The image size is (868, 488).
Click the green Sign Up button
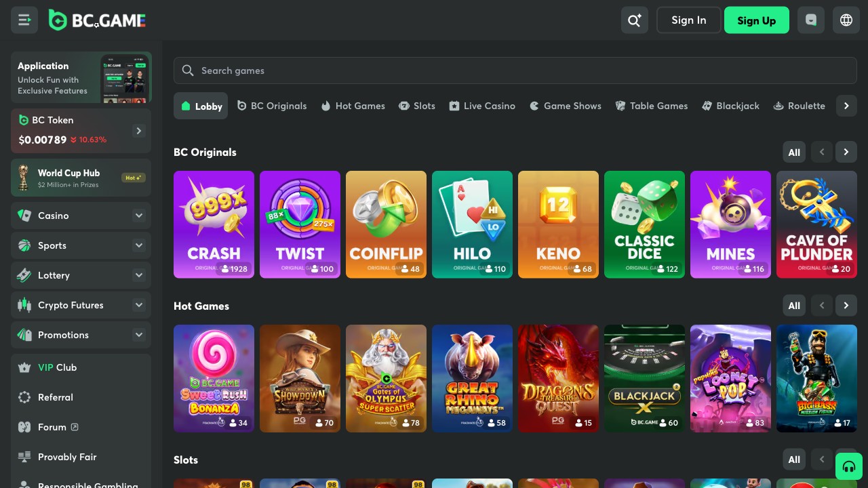757,20
